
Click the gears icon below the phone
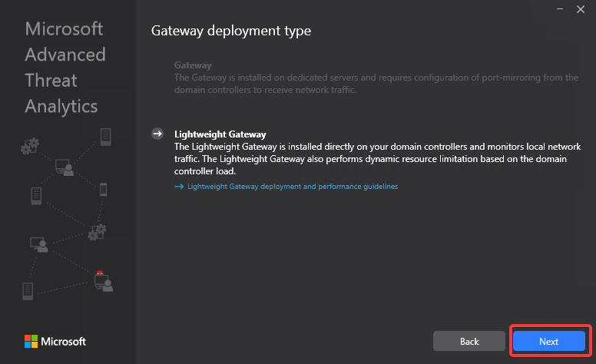coord(97,231)
